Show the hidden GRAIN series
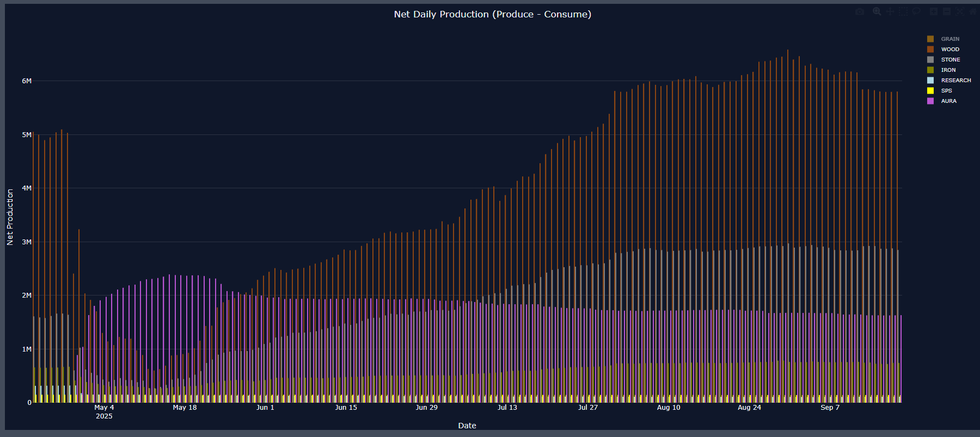Image resolution: width=980 pixels, height=437 pixels. click(x=950, y=39)
